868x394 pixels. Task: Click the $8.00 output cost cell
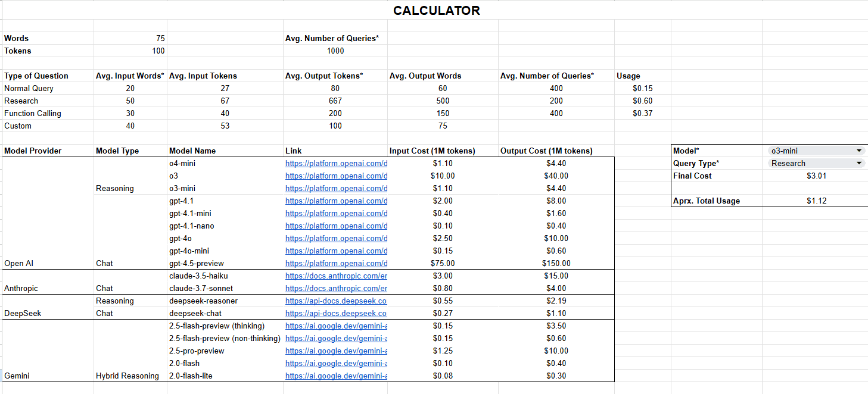[556, 201]
